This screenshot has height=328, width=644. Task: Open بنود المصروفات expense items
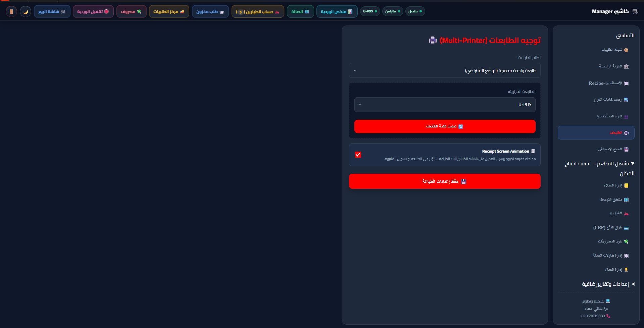click(596, 241)
